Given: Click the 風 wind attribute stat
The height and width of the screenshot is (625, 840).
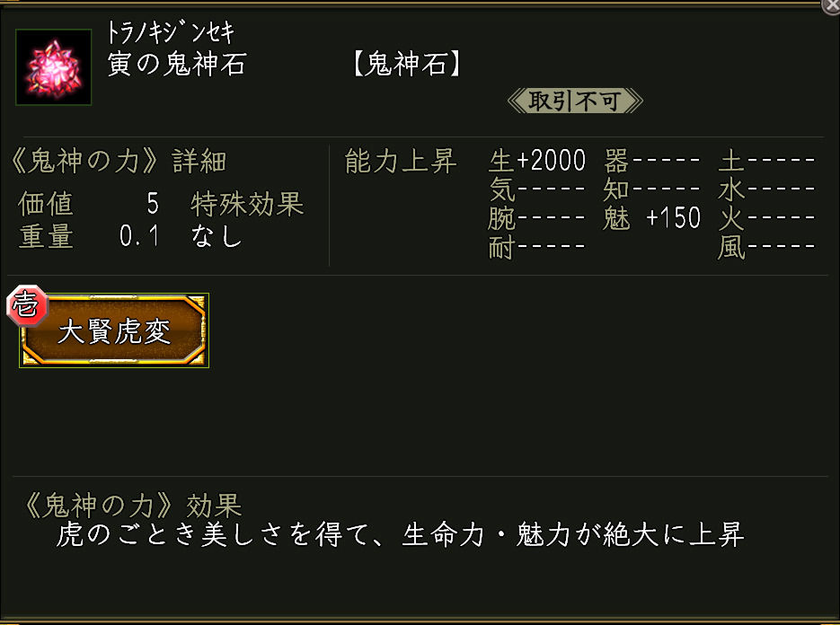Looking at the screenshot, I should pyautogui.click(x=766, y=247).
